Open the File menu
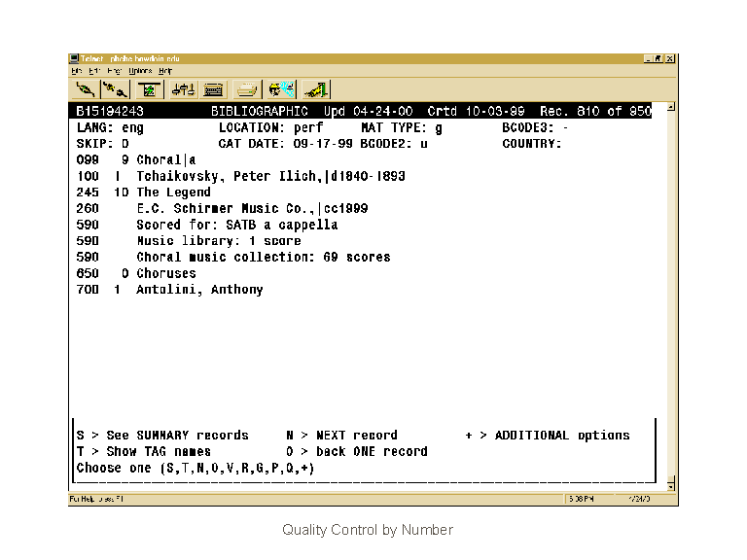Viewport: 747px width, 560px height. (76, 71)
